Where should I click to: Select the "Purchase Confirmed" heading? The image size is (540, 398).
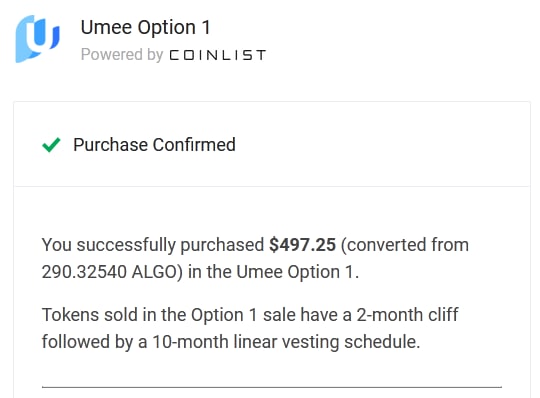(154, 145)
